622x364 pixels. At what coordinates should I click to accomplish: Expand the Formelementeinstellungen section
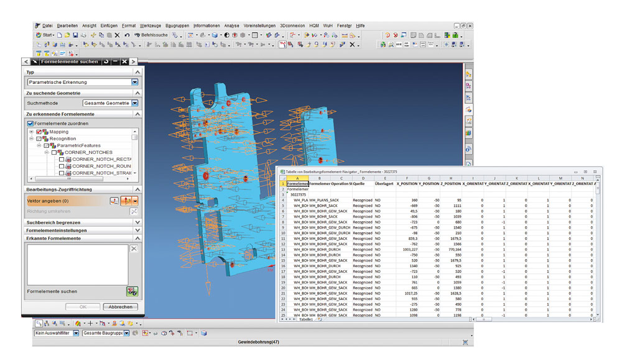point(137,230)
